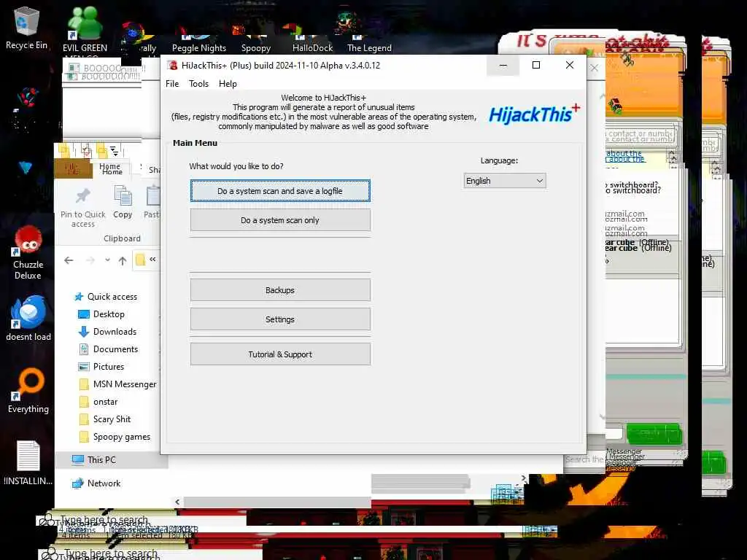Go back in File Explorer

point(69,260)
